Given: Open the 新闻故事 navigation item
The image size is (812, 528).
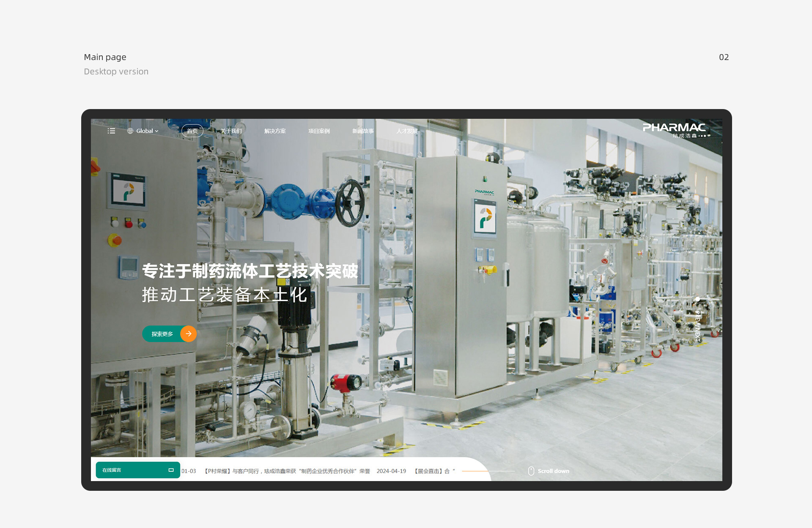Looking at the screenshot, I should click(363, 131).
